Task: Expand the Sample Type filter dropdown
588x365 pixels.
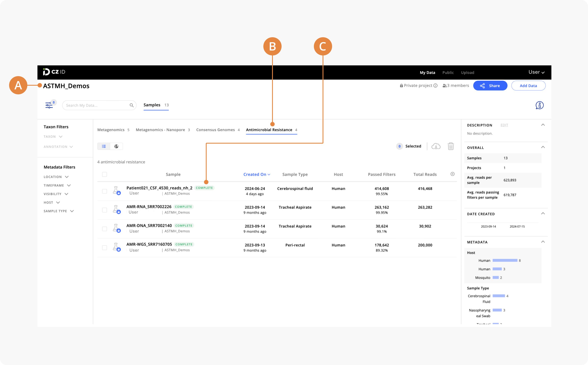Action: click(59, 211)
